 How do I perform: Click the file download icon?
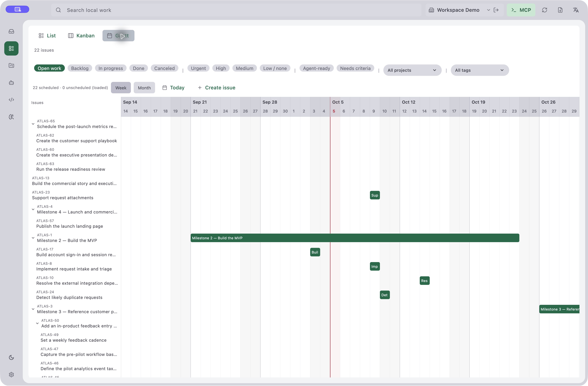(560, 10)
